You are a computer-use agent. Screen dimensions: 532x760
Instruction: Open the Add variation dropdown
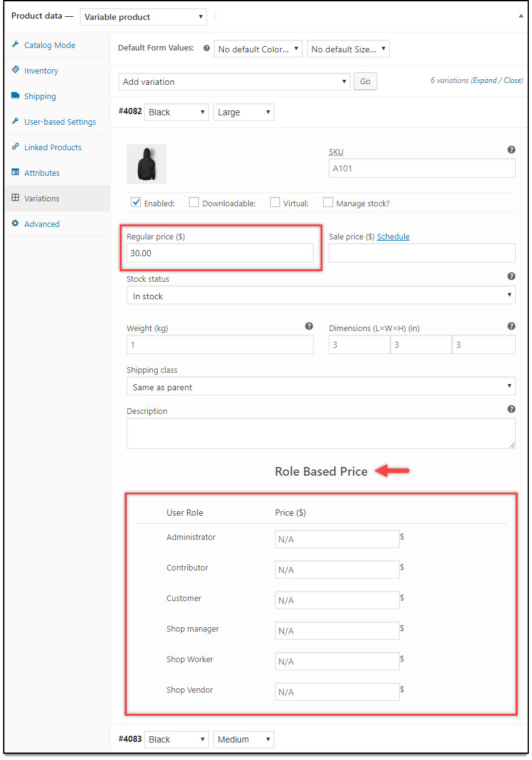[x=235, y=82]
